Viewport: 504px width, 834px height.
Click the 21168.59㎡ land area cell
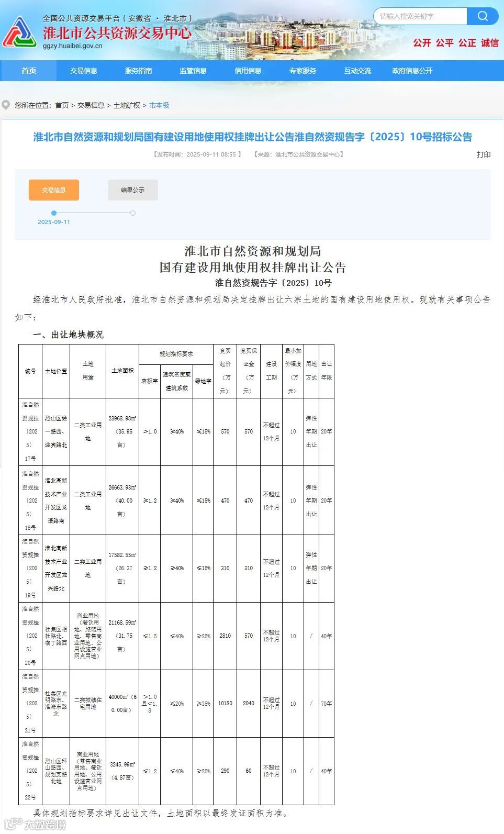click(122, 636)
